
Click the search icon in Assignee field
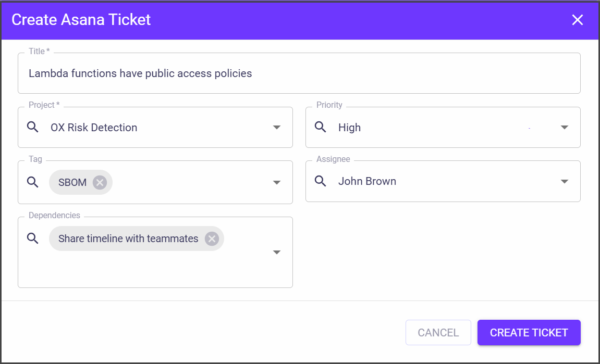point(321,181)
